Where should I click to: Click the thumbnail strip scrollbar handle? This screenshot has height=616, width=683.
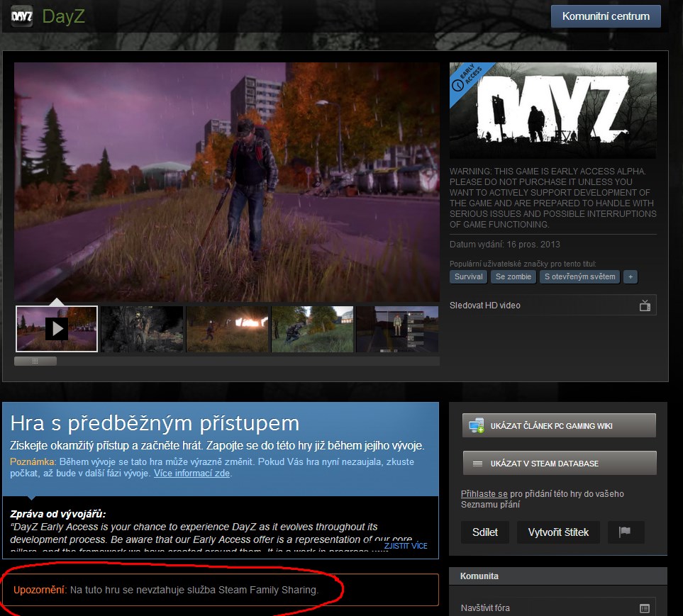click(x=35, y=362)
